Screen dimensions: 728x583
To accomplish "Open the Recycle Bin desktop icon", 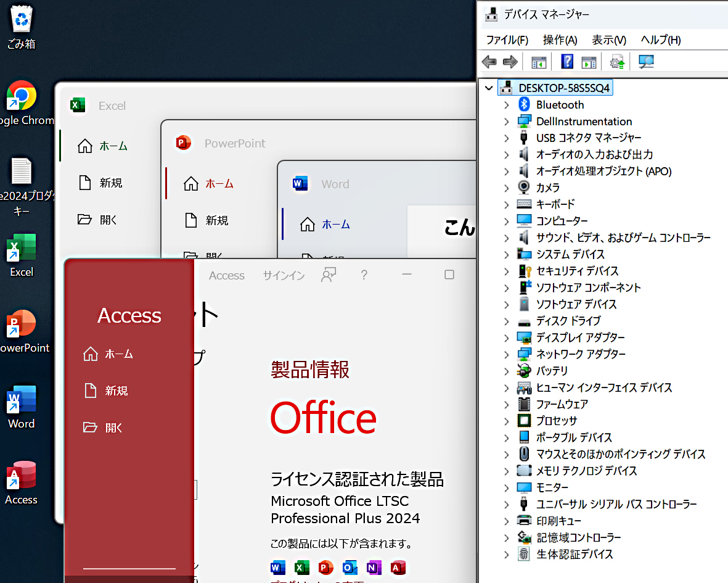I will (x=22, y=27).
